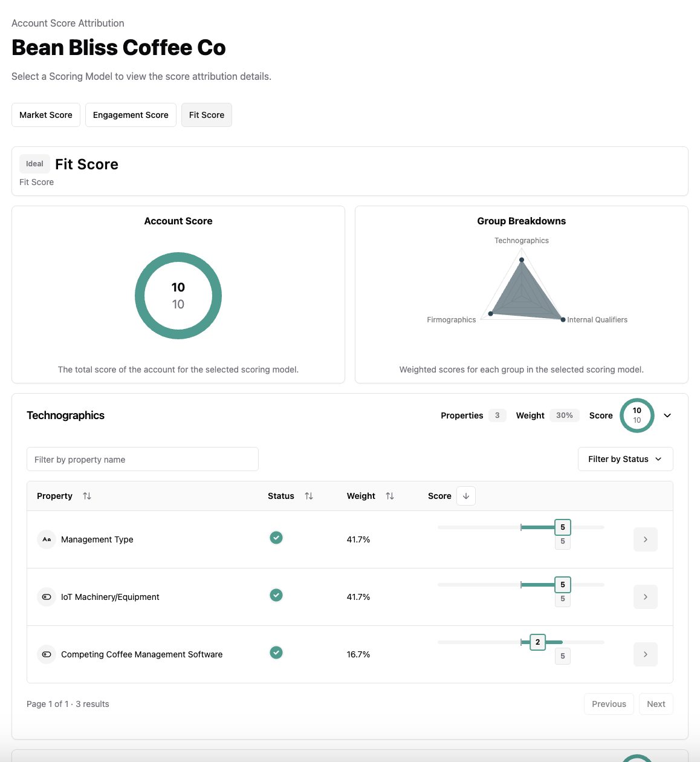Click the Previous page button

609,704
